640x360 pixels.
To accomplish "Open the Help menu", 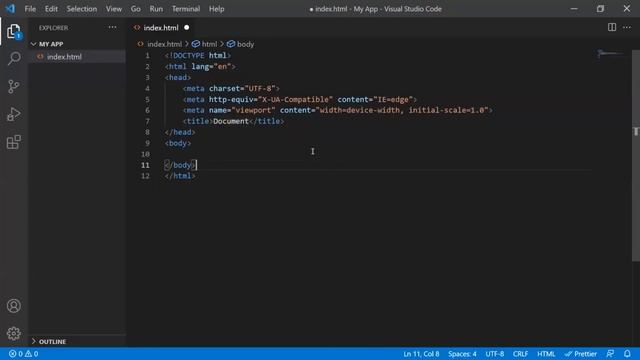I will click(x=216, y=9).
